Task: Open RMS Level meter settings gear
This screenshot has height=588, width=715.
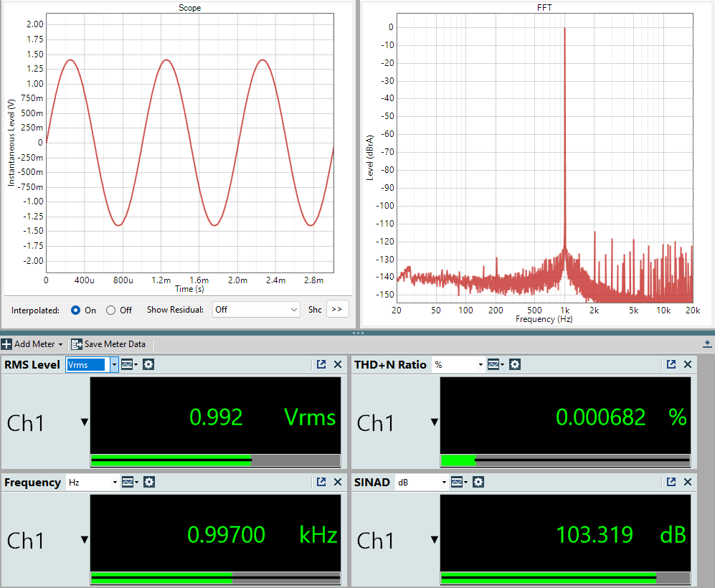Action: [148, 365]
